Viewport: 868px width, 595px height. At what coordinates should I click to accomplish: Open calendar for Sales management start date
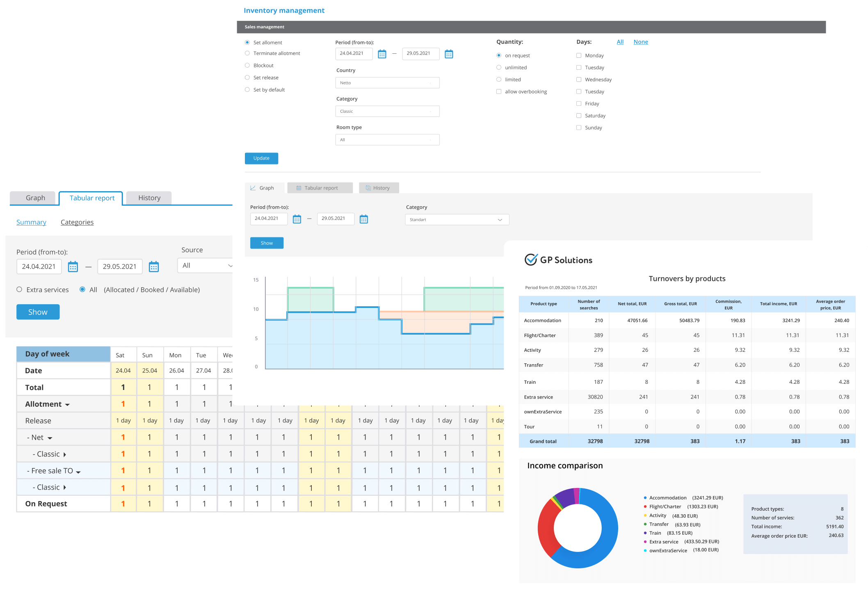382,54
